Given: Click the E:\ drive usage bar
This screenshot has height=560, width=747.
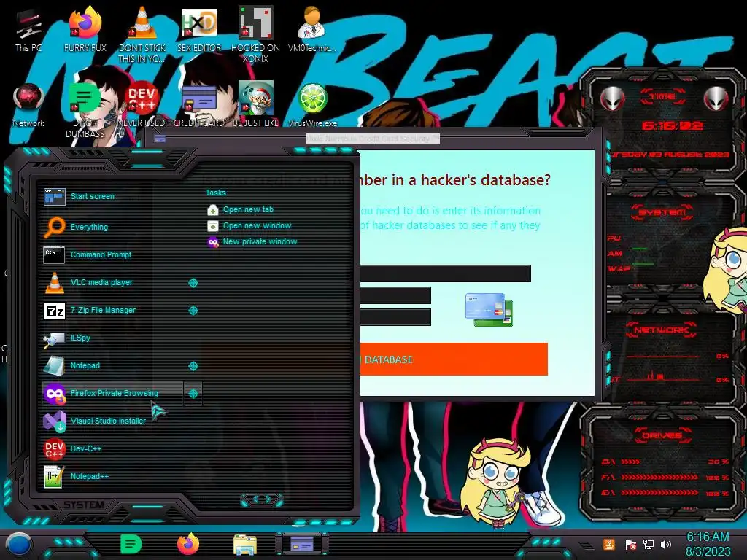Looking at the screenshot, I should point(666,493).
